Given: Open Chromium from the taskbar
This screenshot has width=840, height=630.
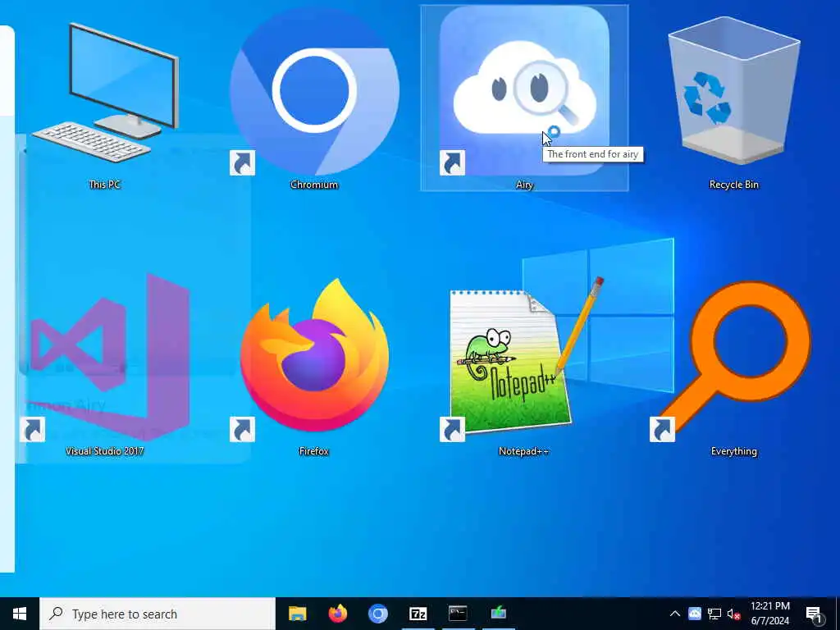Looking at the screenshot, I should (377, 614).
